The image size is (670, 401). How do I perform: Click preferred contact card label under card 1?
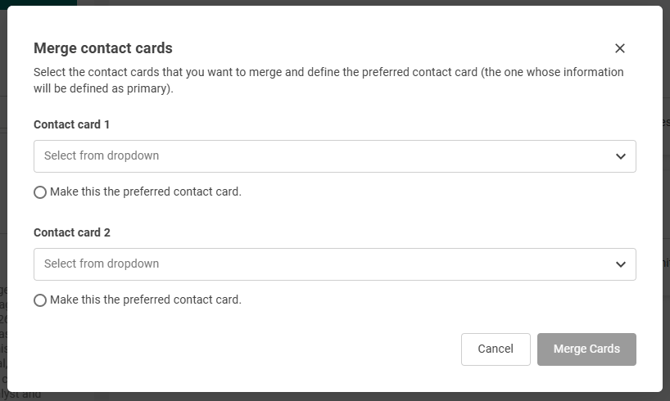coord(146,192)
